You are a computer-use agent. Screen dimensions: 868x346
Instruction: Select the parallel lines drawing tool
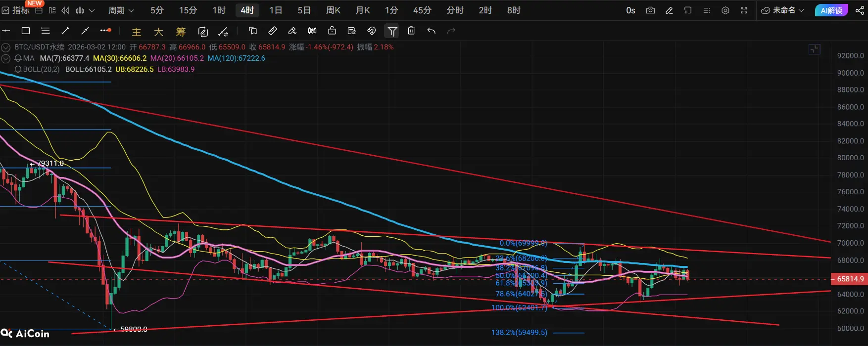(46, 31)
